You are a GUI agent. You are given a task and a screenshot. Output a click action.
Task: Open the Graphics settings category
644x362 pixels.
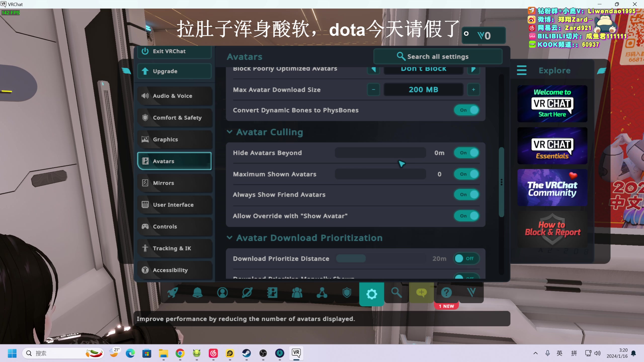click(175, 139)
